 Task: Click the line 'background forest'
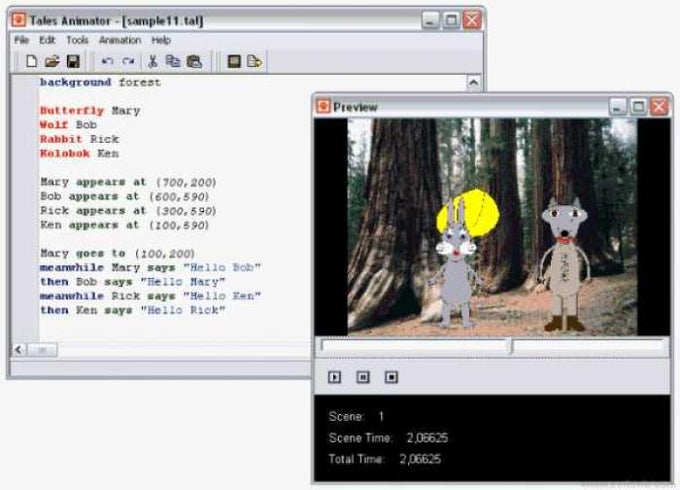pyautogui.click(x=100, y=82)
